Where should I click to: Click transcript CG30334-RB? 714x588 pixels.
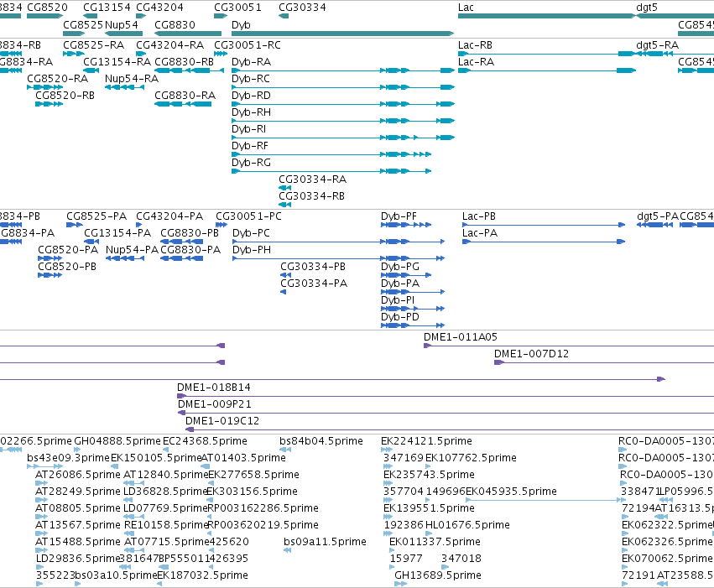pyautogui.click(x=311, y=196)
